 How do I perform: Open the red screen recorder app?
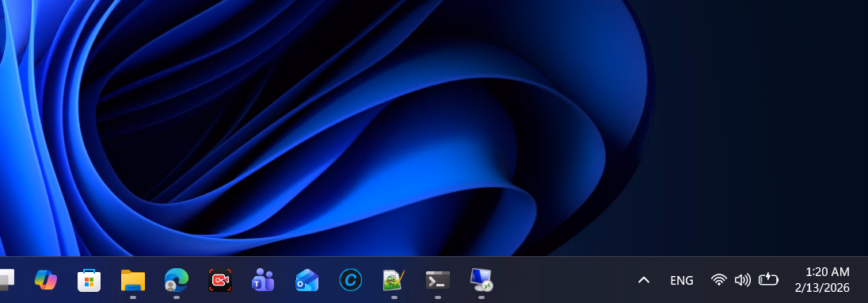pyautogui.click(x=219, y=280)
